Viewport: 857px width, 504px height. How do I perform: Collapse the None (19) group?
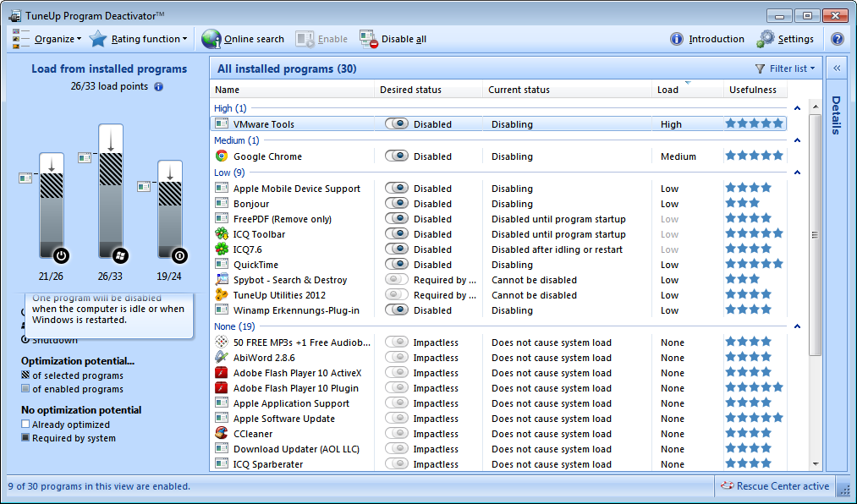797,326
